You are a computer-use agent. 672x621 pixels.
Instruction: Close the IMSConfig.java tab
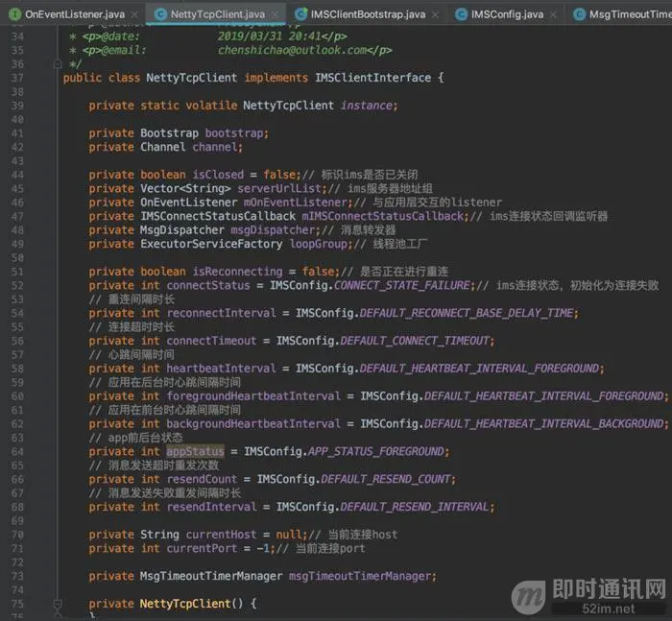tap(553, 14)
